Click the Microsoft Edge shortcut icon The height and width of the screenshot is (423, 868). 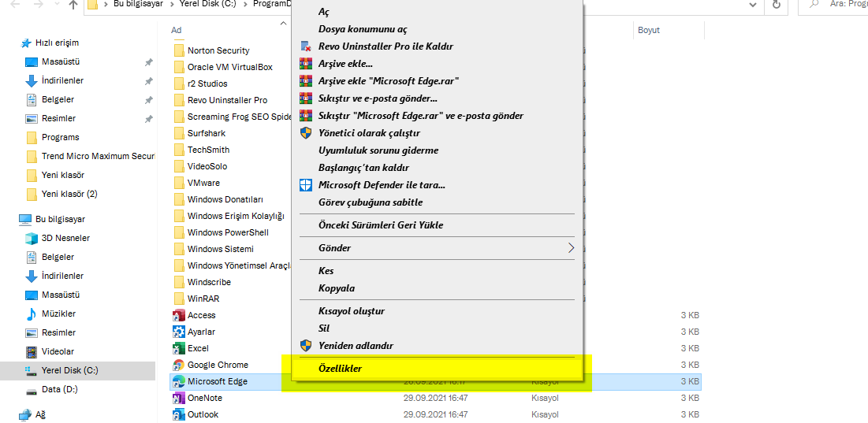pos(178,381)
